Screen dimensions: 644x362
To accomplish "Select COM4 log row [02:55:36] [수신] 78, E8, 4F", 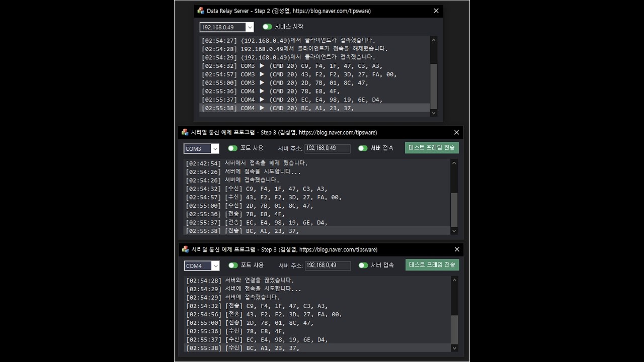I will point(317,331).
